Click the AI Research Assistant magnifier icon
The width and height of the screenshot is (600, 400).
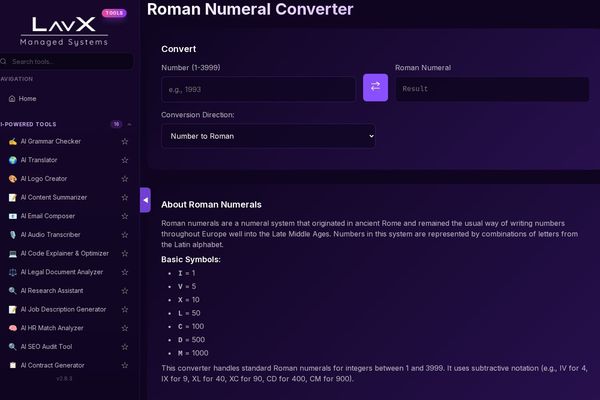[13, 291]
